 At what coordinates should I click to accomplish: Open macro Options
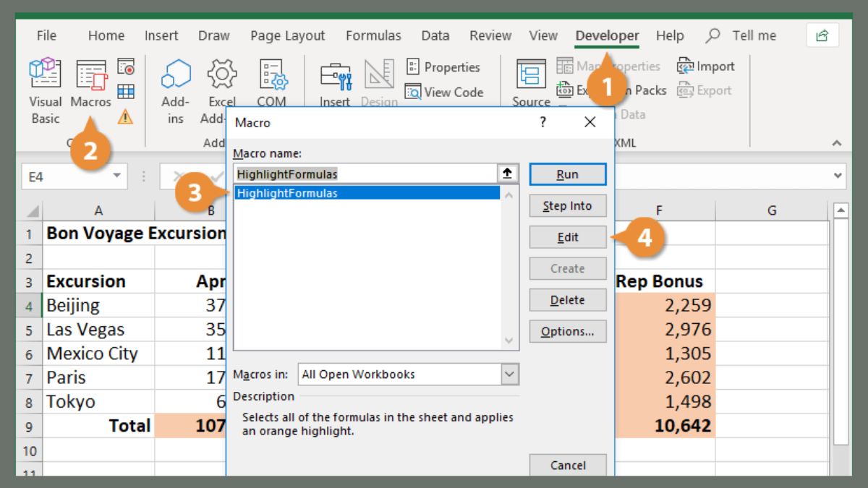[567, 331]
